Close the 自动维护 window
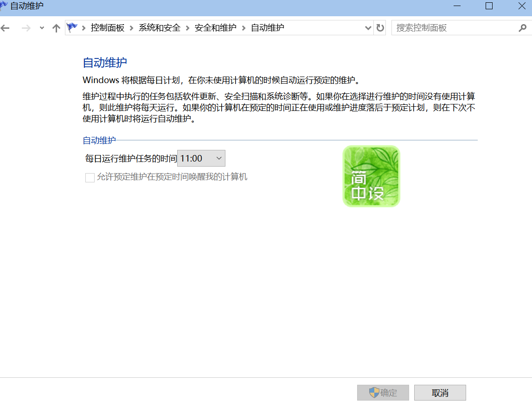Viewport: 532px width, 401px height. coord(522,6)
